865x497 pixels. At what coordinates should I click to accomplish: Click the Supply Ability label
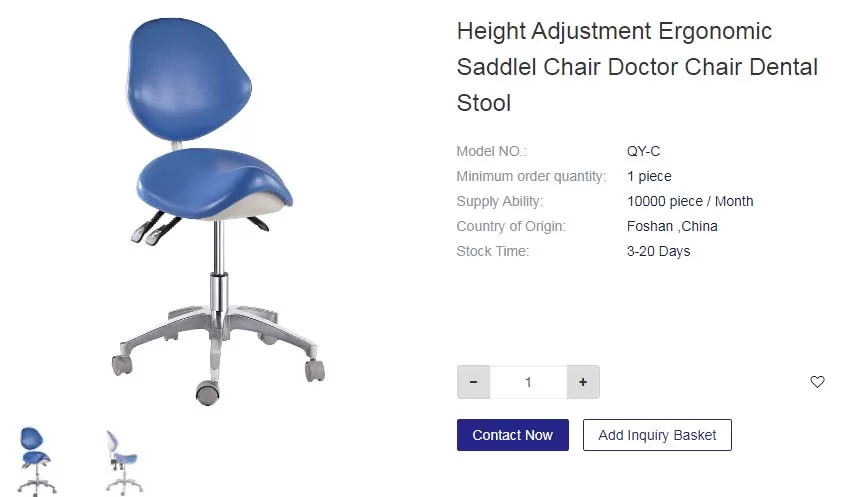500,201
